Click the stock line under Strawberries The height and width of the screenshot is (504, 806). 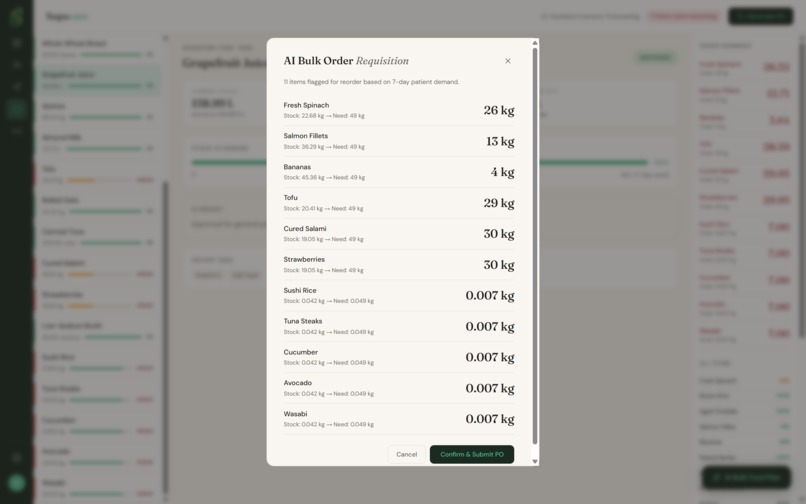point(323,270)
